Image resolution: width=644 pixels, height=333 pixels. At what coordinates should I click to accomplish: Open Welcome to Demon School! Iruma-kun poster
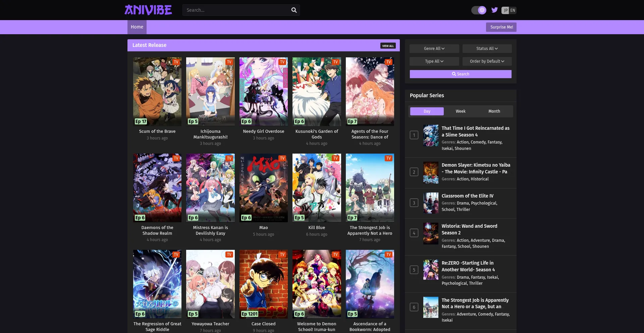pos(317,284)
